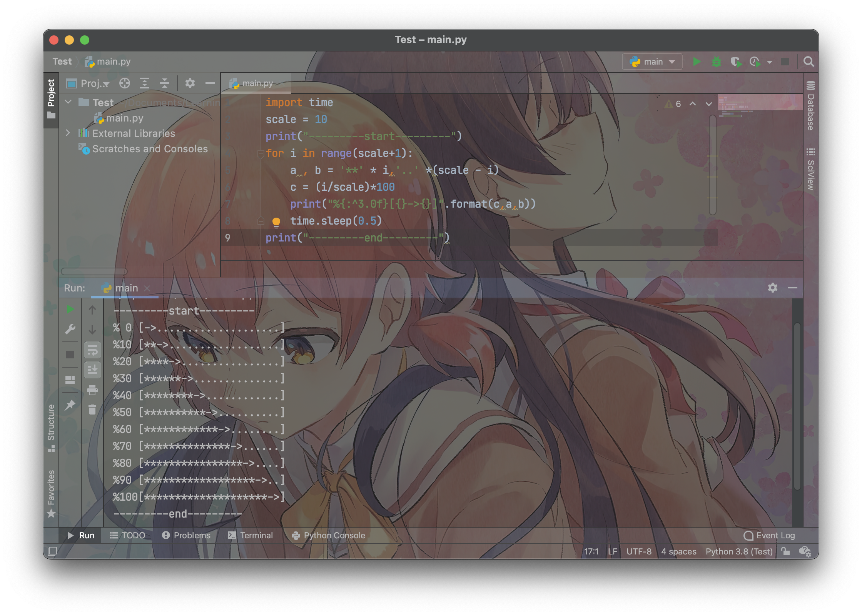The width and height of the screenshot is (862, 616).
Task: Expand the External Libraries tree node
Action: pos(68,133)
